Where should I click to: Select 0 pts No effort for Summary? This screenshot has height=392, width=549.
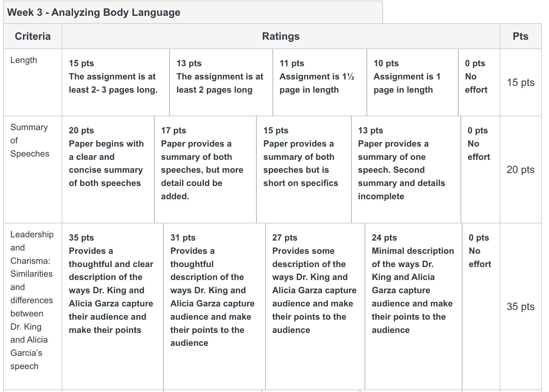click(x=481, y=170)
